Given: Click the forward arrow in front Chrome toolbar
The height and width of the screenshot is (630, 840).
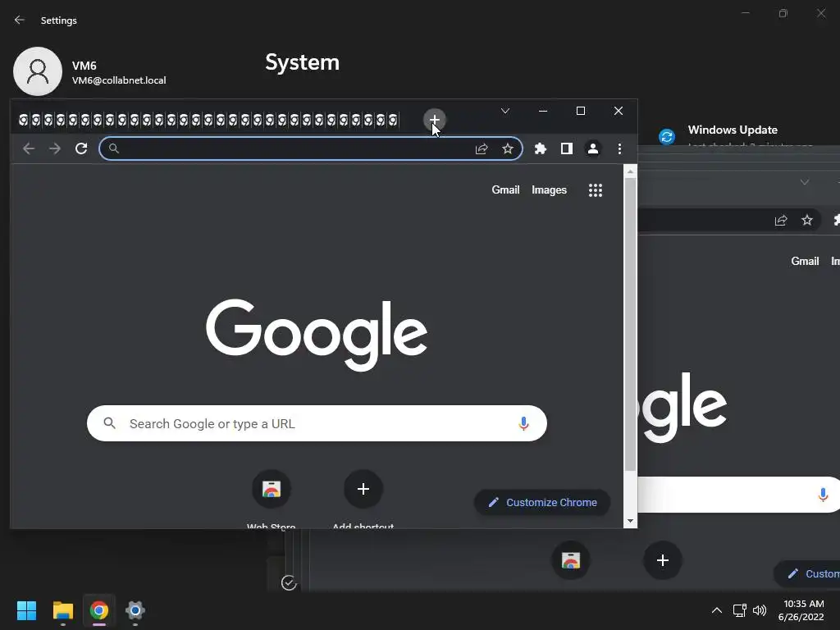Looking at the screenshot, I should pyautogui.click(x=55, y=148).
